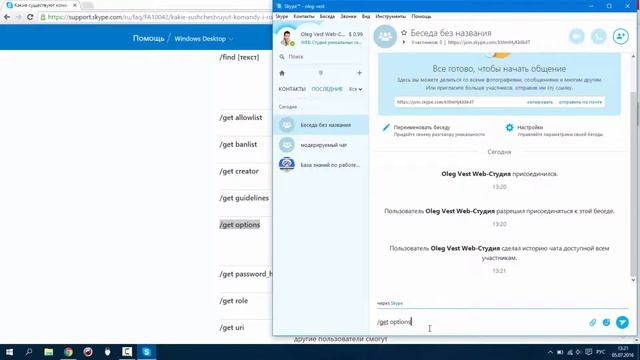Switch to КОНТАКТЫ tab

click(292, 89)
